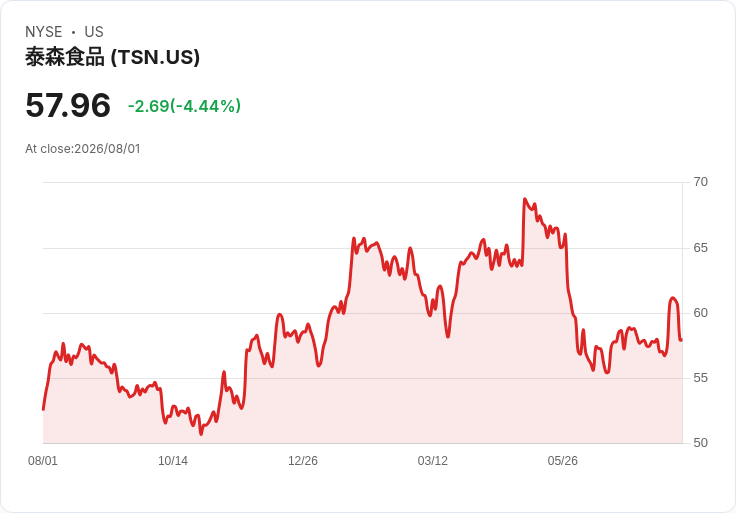Select the 12/26 x-axis date label
This screenshot has height=513, width=736.
pos(303,461)
